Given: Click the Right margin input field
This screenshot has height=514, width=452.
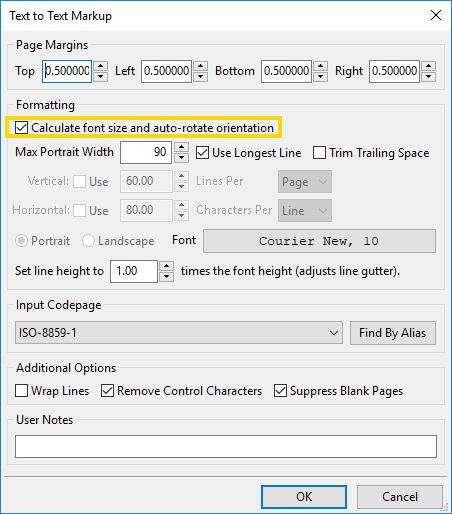Looking at the screenshot, I should coord(394,71).
